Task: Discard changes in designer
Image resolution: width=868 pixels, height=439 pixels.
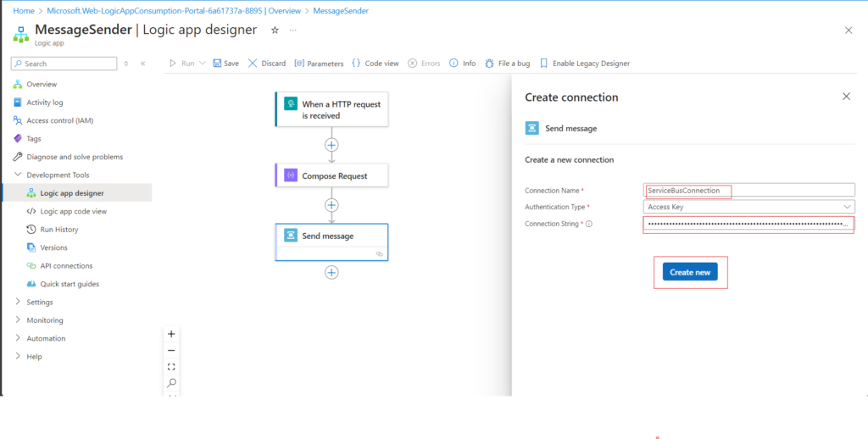Action: pyautogui.click(x=266, y=63)
